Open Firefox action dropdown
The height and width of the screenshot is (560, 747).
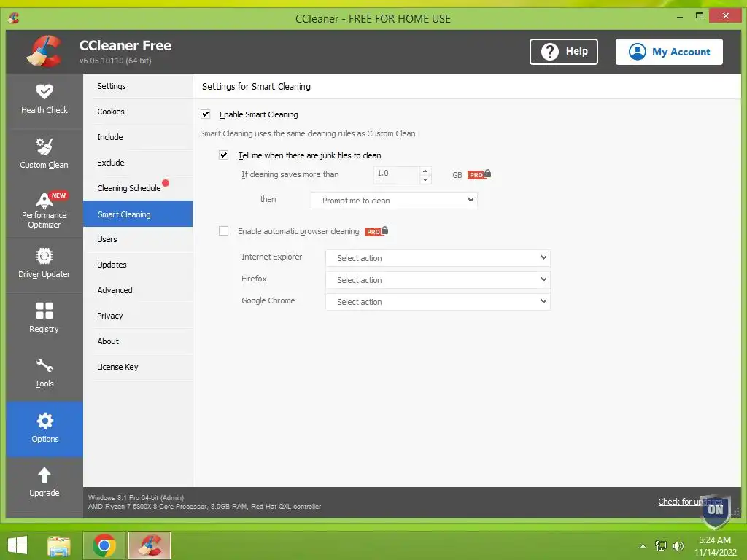pyautogui.click(x=438, y=279)
